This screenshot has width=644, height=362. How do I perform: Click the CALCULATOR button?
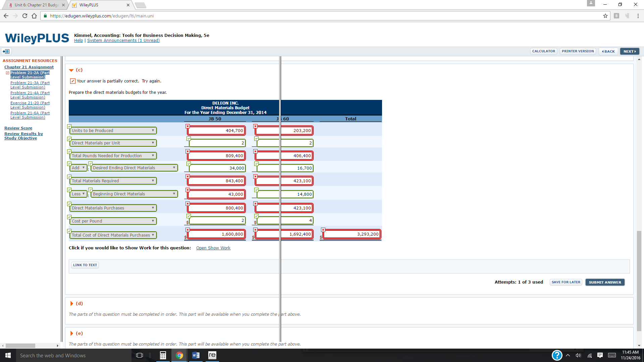pos(543,51)
